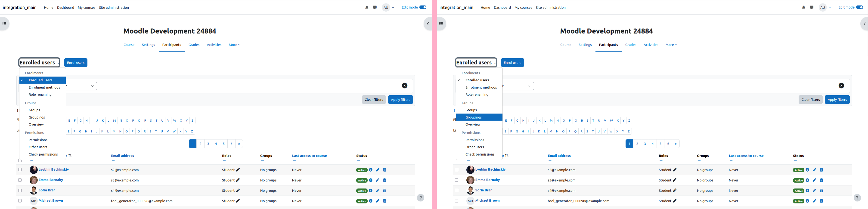Image resolution: width=868 pixels, height=209 pixels.
Task: Click Emma Barnaby's avatar thumbnail, left page
Action: (33, 180)
